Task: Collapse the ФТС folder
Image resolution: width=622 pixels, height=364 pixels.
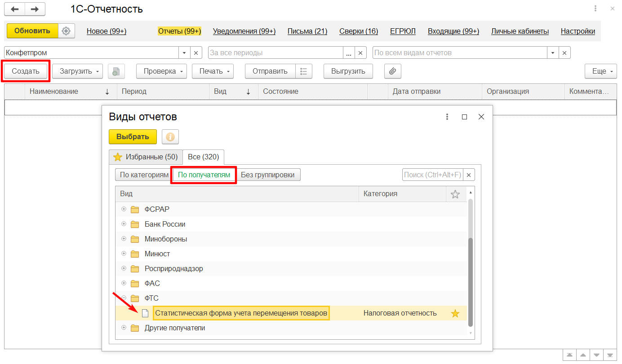Action: coord(124,298)
